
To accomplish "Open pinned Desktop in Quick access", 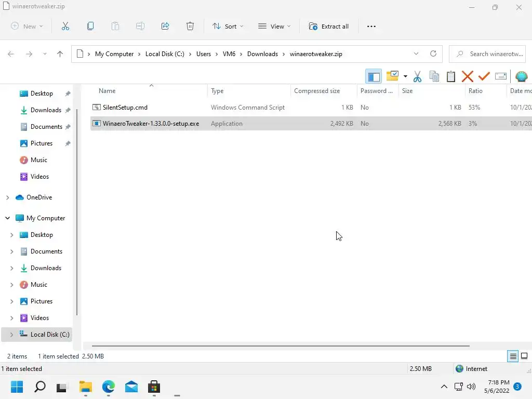I will tap(42, 94).
